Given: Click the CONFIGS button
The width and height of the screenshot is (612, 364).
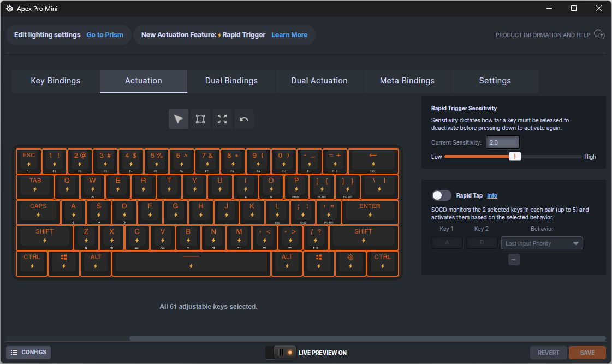Looking at the screenshot, I should 28,353.
